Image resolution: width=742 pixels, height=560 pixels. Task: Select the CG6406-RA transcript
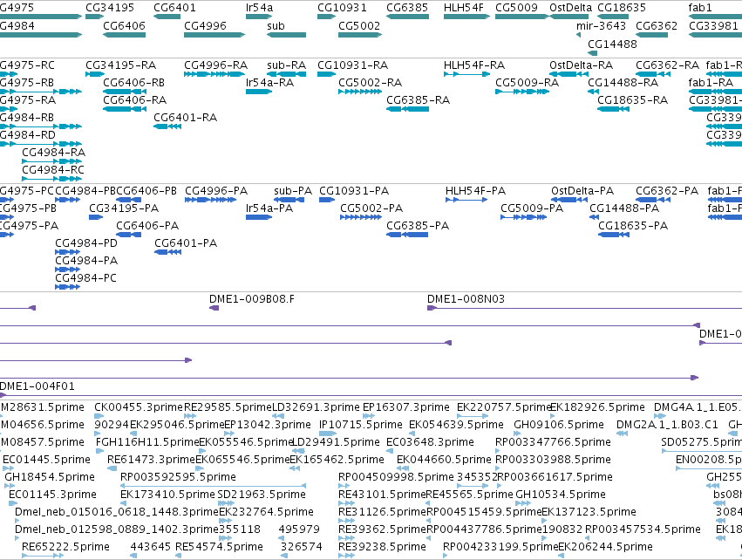point(125,109)
